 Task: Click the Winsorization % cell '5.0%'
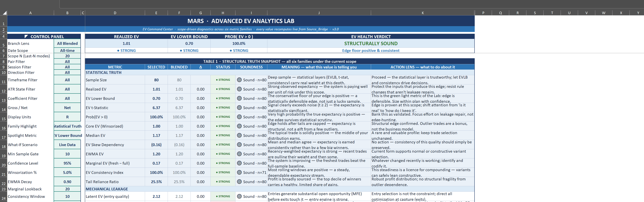tap(67, 172)
